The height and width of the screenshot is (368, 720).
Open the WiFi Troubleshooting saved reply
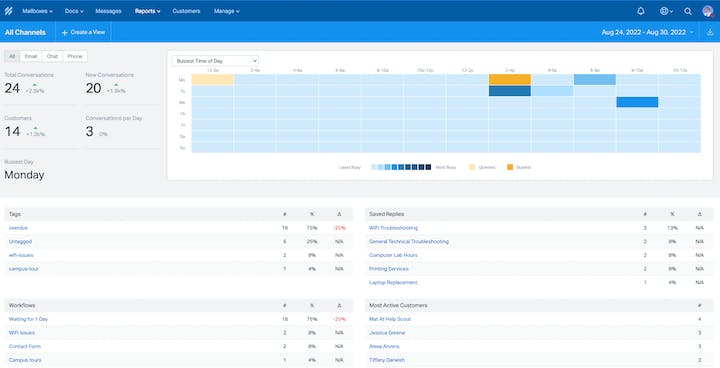pyautogui.click(x=394, y=228)
